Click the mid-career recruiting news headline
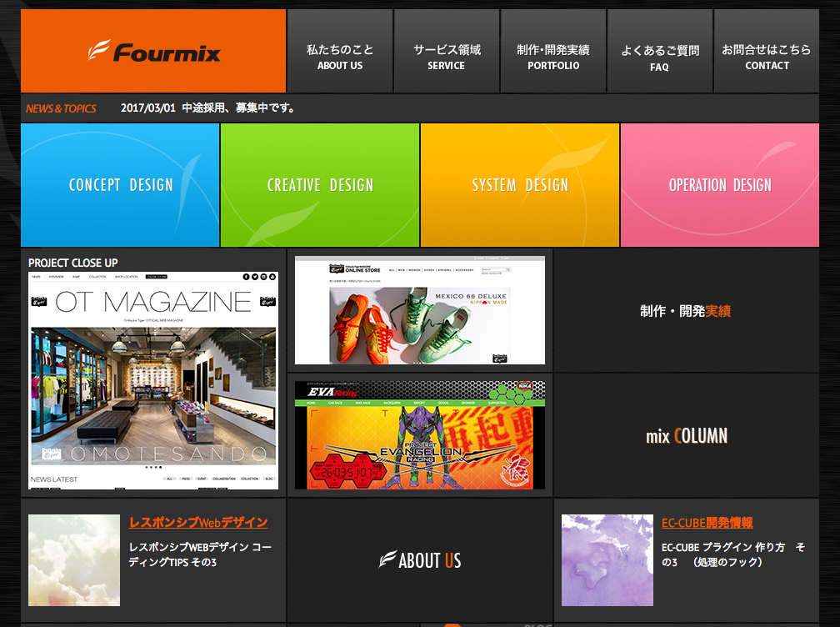This screenshot has height=627, width=840. [x=239, y=108]
